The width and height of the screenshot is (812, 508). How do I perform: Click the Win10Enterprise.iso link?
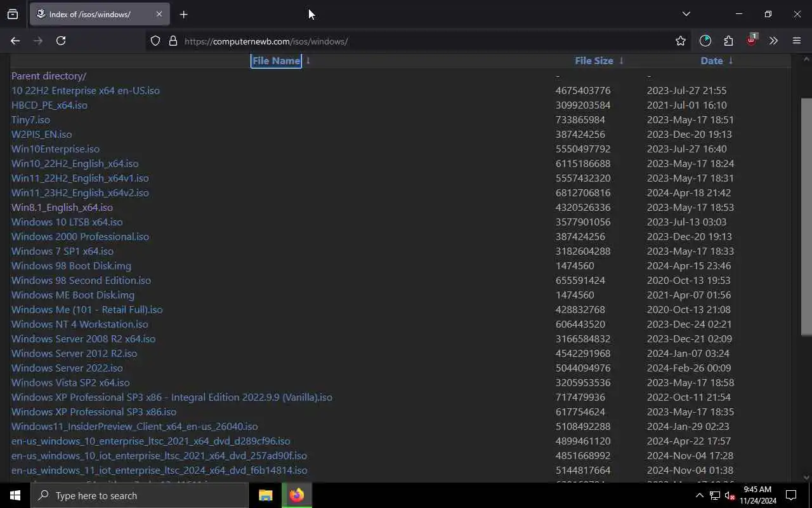(x=55, y=149)
